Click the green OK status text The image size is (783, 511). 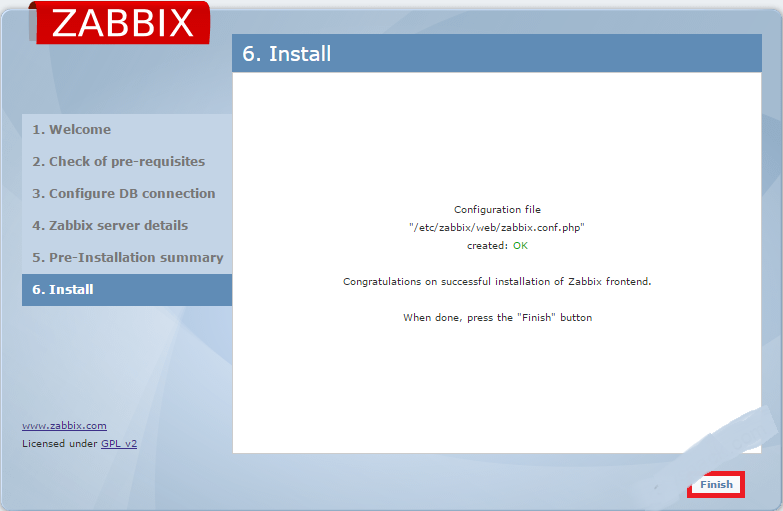[x=520, y=246]
